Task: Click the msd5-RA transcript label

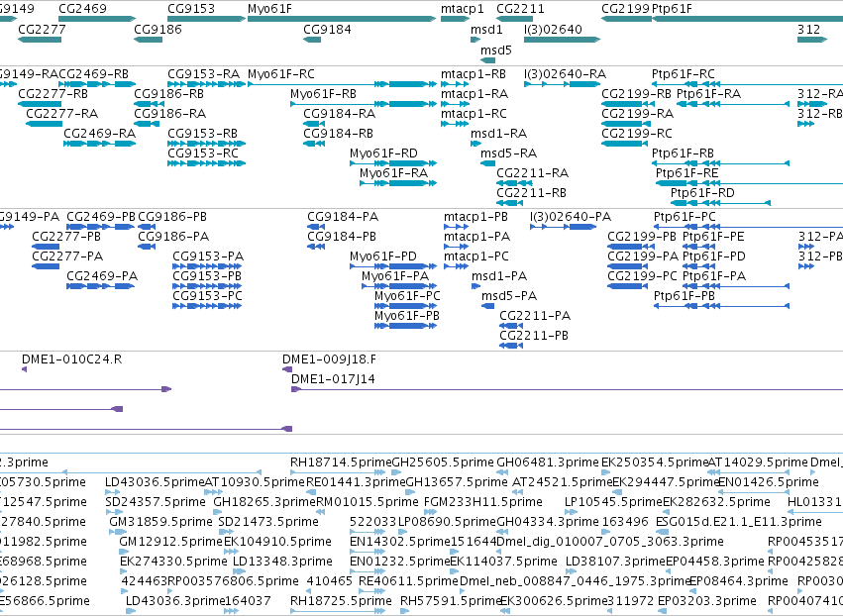Action: [508, 154]
